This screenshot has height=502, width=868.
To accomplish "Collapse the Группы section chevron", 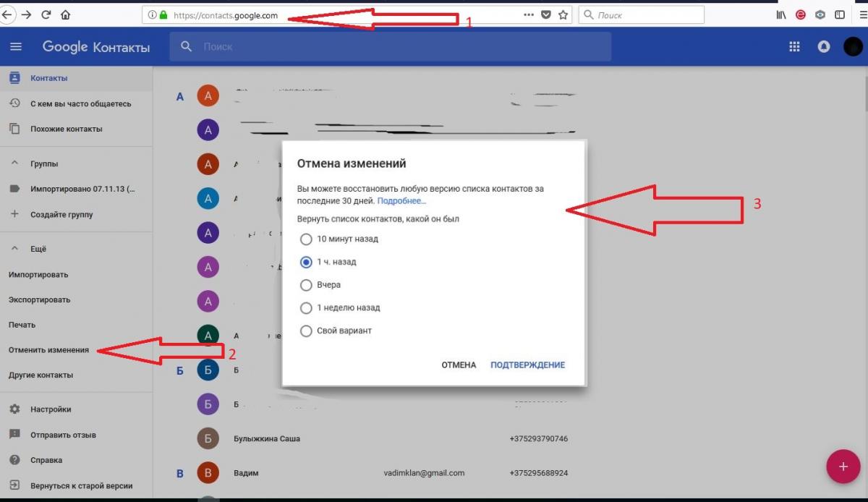I will click(x=14, y=164).
